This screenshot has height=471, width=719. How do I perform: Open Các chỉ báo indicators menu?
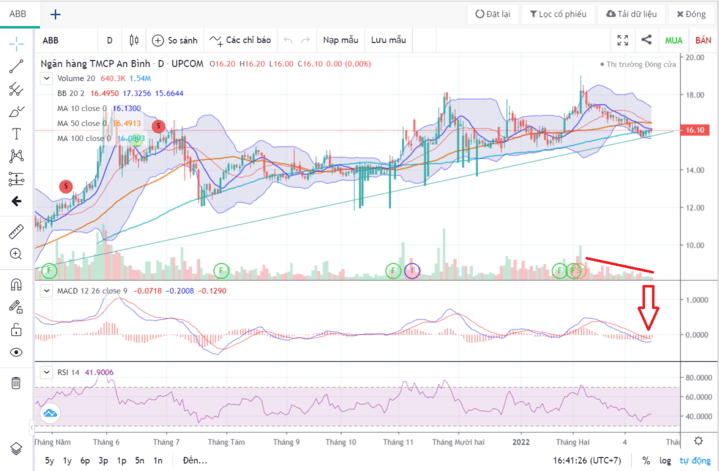[x=240, y=40]
